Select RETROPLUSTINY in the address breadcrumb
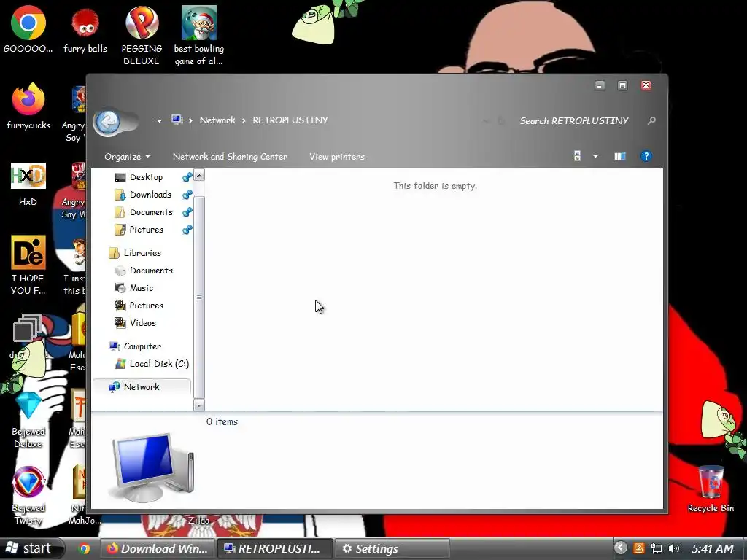The width and height of the screenshot is (747, 560). click(290, 120)
